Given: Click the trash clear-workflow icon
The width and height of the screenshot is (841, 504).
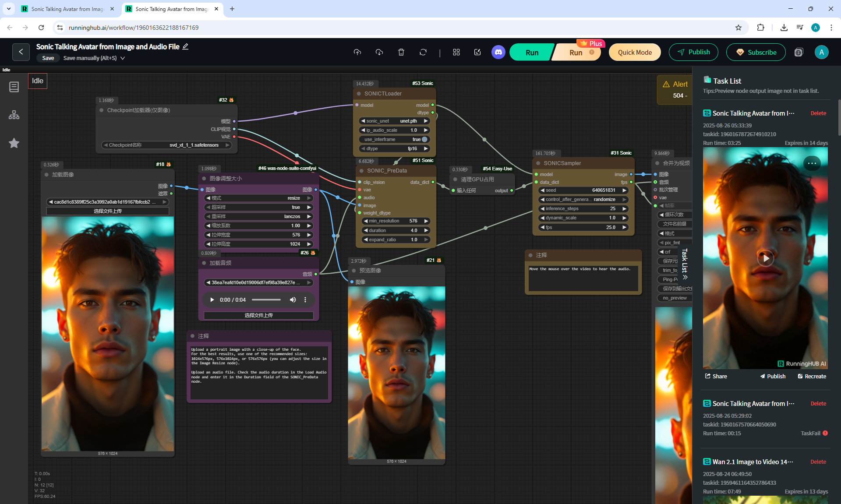Looking at the screenshot, I should [401, 52].
